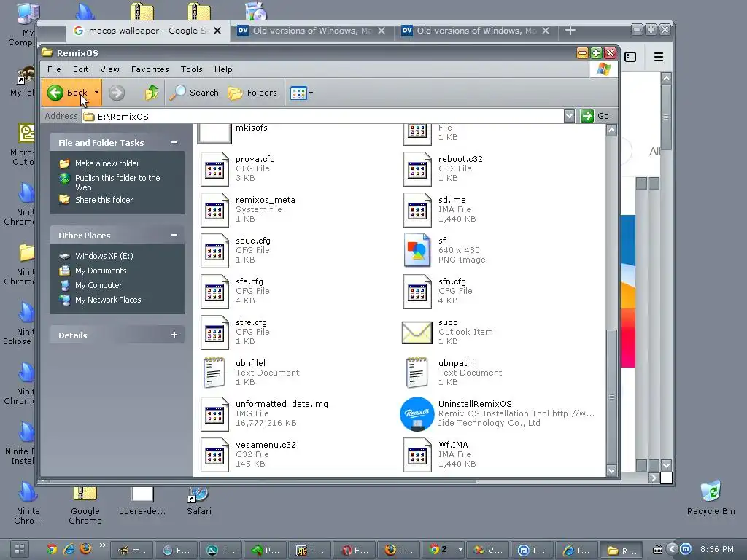This screenshot has width=747, height=560.
Task: Open the Favorites menu
Action: point(150,69)
